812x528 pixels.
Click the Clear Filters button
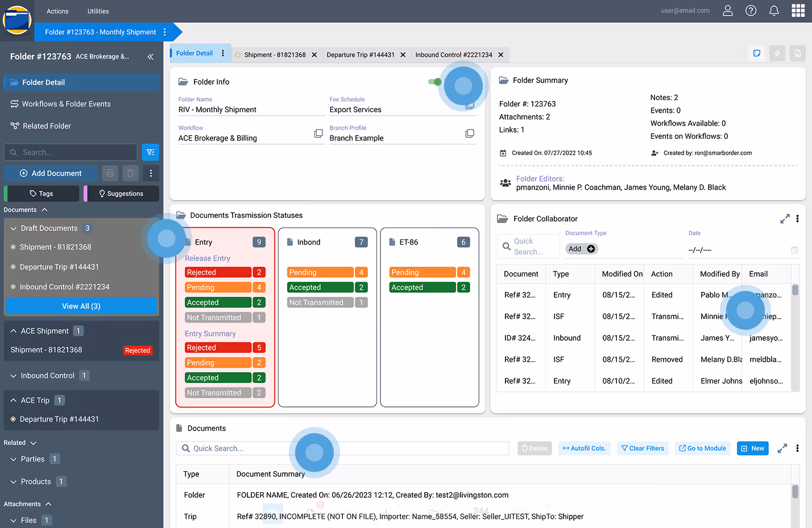coord(643,448)
